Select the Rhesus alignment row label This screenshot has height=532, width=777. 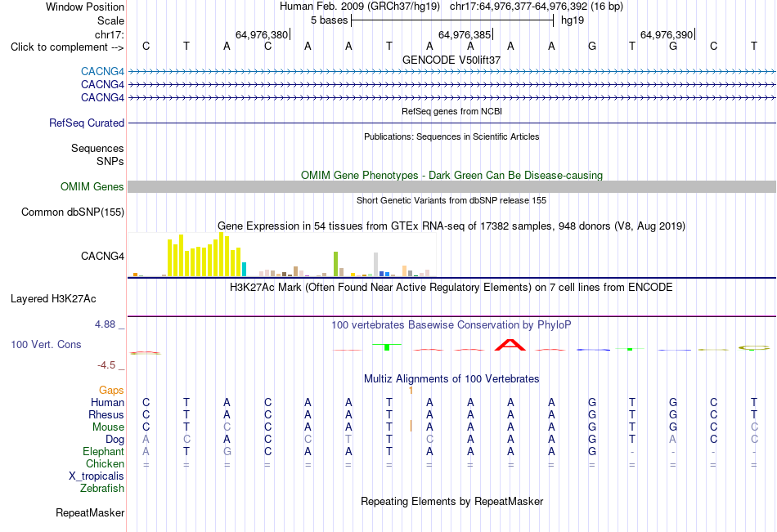pyautogui.click(x=106, y=414)
